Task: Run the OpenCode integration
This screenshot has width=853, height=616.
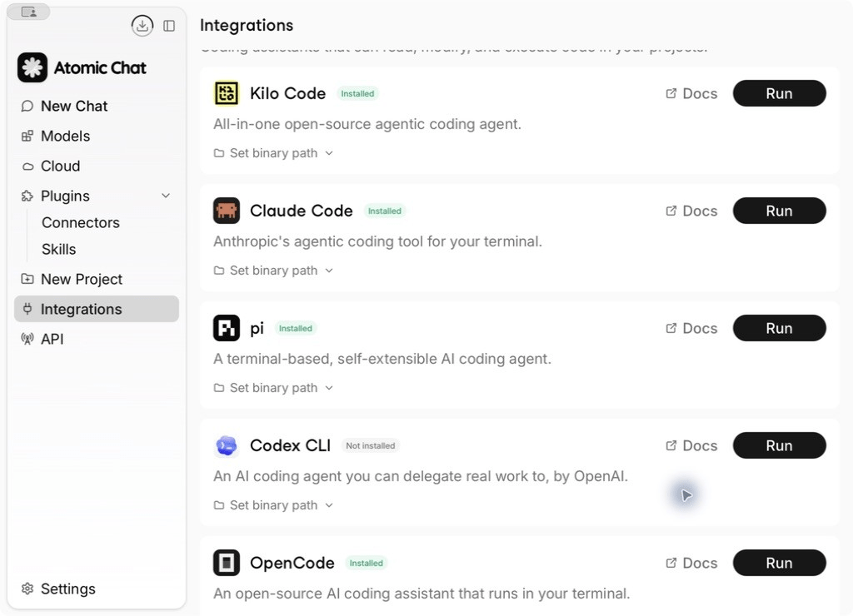Action: (779, 564)
